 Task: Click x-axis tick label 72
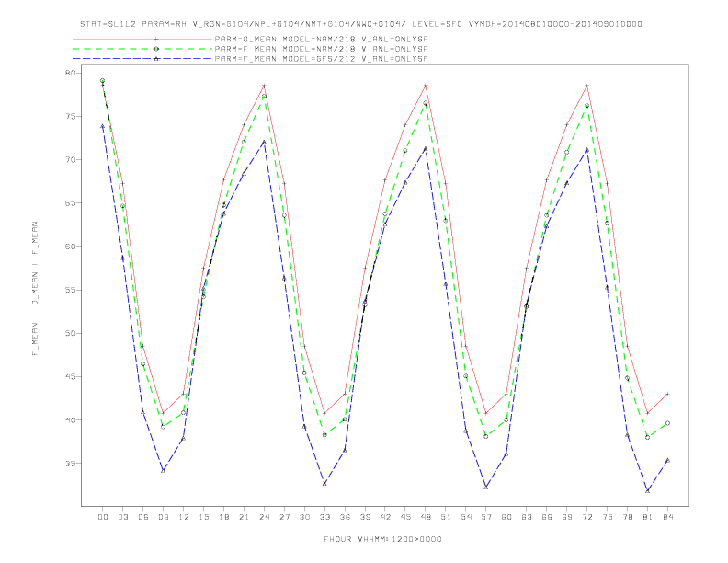pyautogui.click(x=586, y=517)
